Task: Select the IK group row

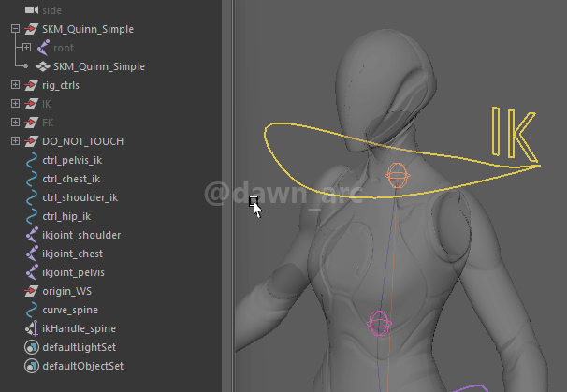Action: 46,104
